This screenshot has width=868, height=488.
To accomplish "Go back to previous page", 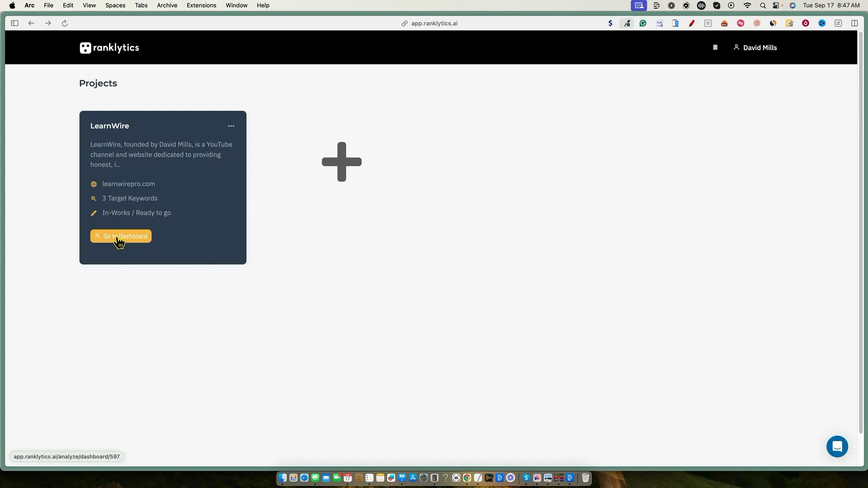I will coord(31,23).
